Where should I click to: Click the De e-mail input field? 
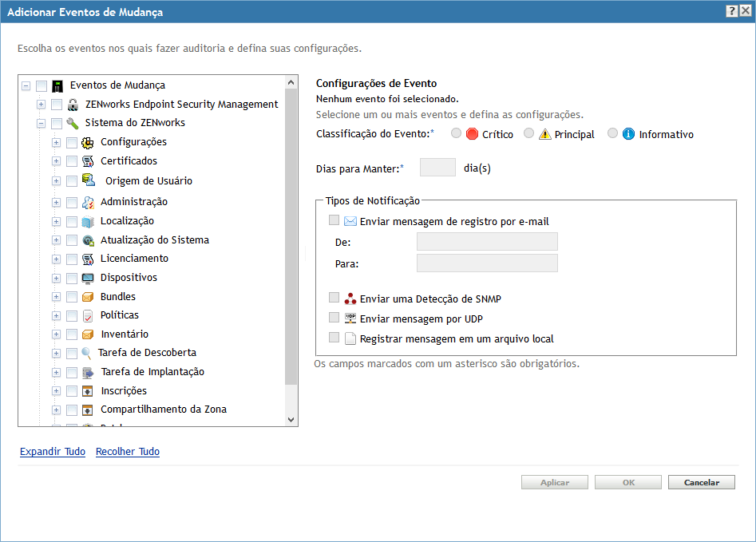coord(487,241)
